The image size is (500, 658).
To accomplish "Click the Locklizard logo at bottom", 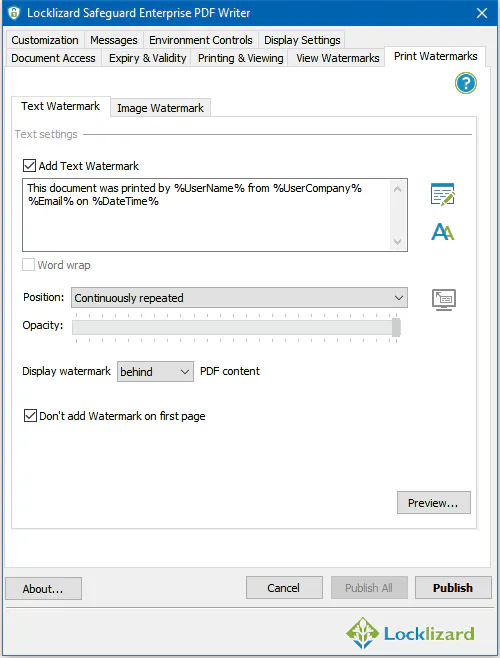I will 410,633.
